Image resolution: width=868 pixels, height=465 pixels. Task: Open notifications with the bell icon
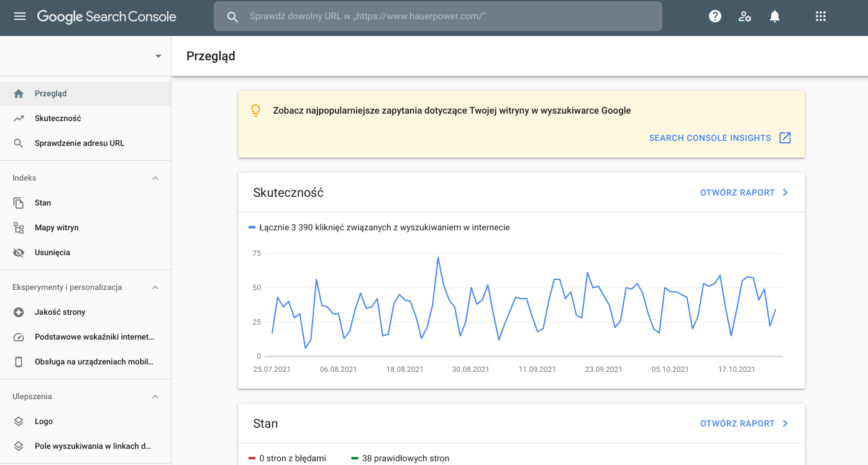point(775,16)
